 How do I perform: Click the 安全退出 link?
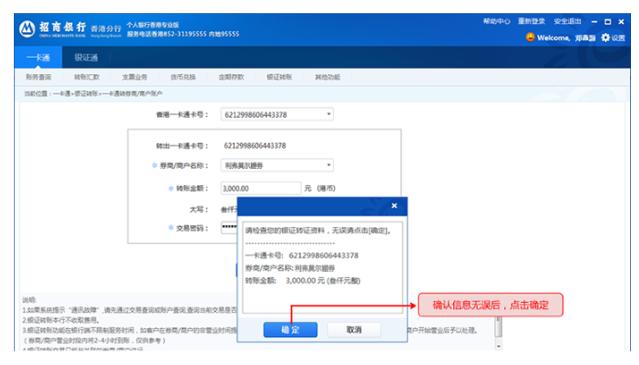pyautogui.click(x=567, y=21)
